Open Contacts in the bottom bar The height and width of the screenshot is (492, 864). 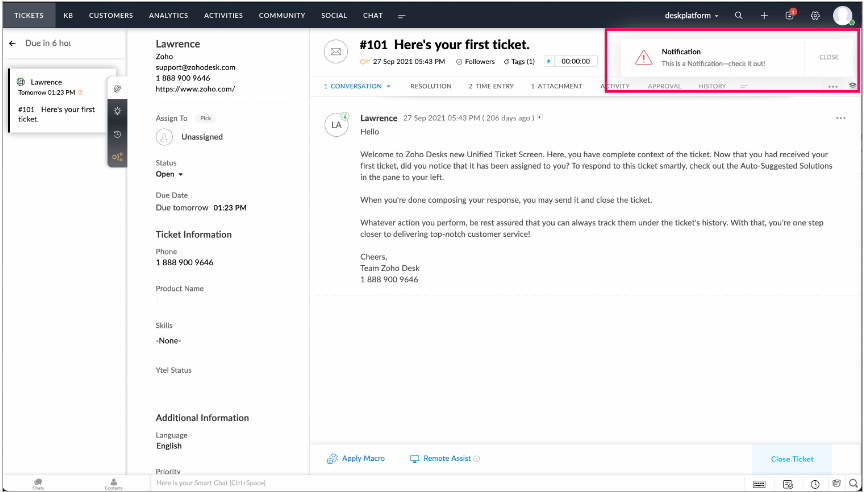(x=114, y=484)
